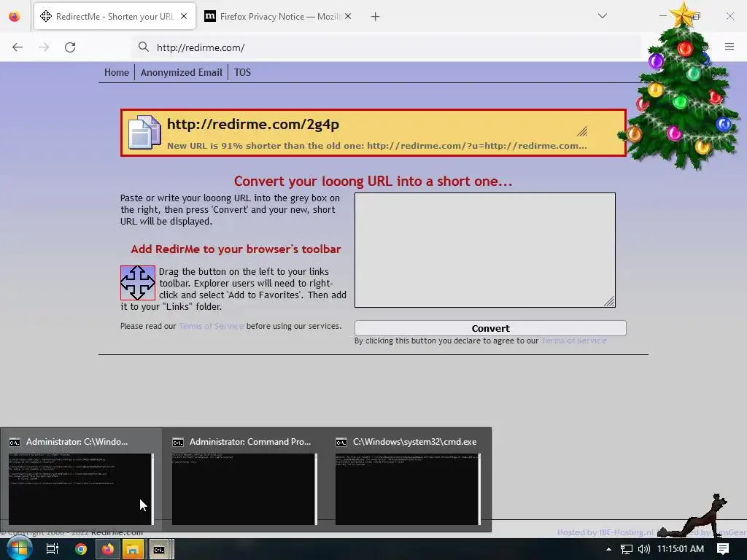Open Terms of Service link below instructions
Viewport: 747px width, 560px height.
pyautogui.click(x=212, y=326)
